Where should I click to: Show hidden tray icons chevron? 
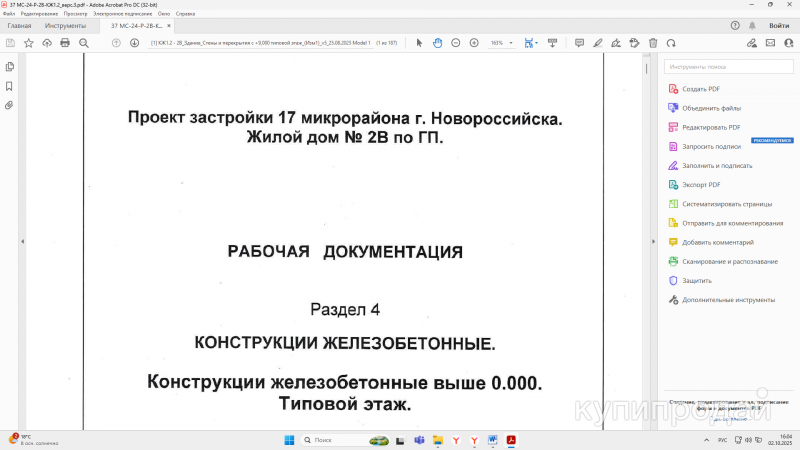pos(707,440)
